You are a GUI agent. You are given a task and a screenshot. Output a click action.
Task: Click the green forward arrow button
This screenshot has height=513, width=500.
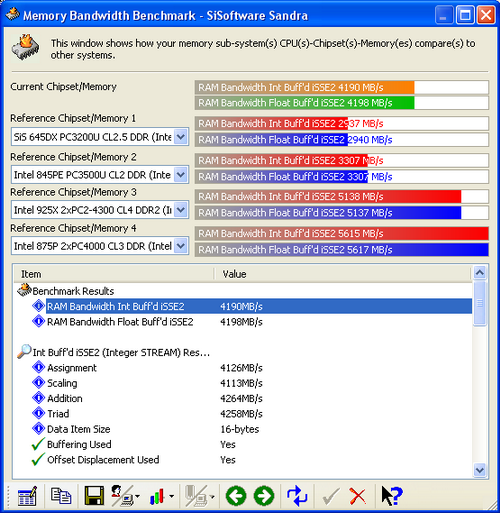(x=264, y=496)
